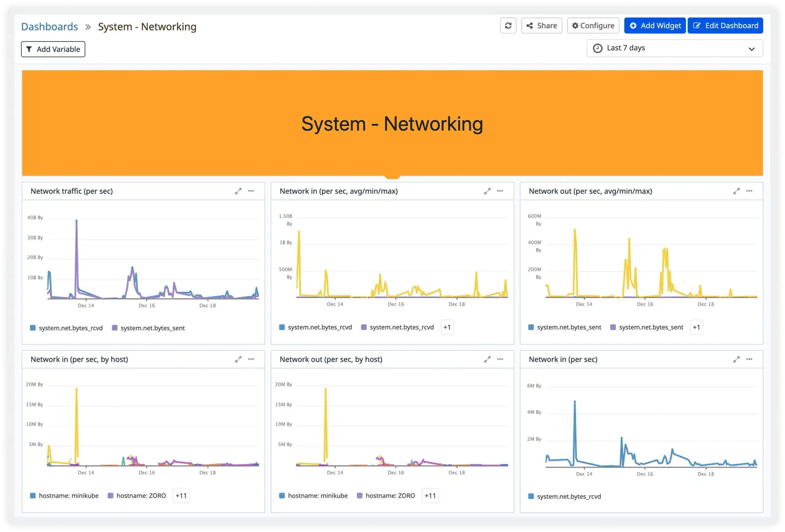Image resolution: width=785 pixels, height=532 pixels.
Task: Click the clock icon in time selector
Action: point(597,48)
